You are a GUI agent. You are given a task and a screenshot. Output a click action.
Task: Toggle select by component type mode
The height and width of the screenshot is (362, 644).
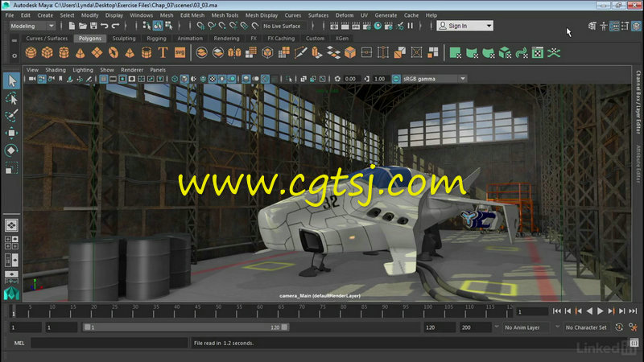[169, 26]
